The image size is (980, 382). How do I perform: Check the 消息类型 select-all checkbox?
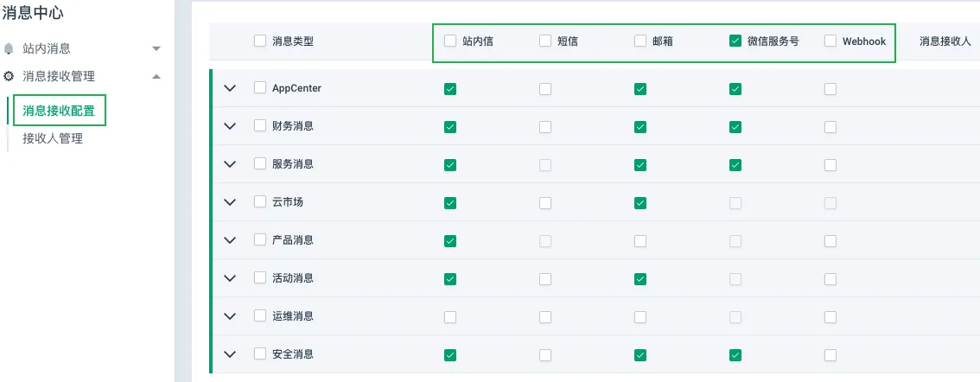[260, 41]
